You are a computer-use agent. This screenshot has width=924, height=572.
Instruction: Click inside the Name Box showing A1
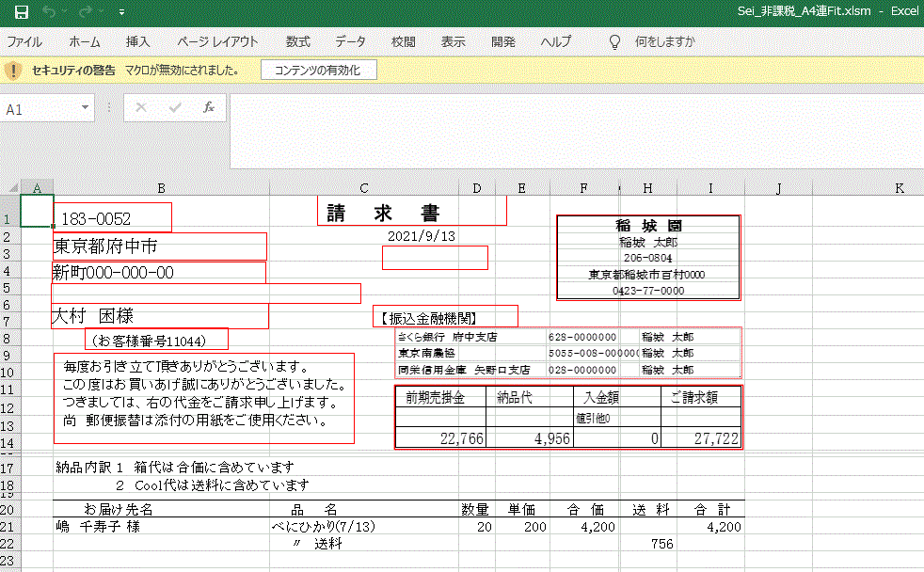[39, 109]
